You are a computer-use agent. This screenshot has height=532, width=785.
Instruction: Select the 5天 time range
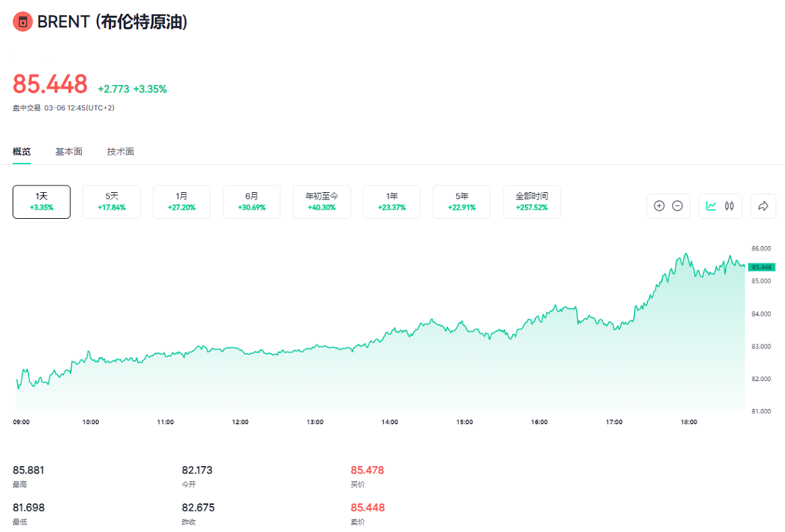click(111, 201)
